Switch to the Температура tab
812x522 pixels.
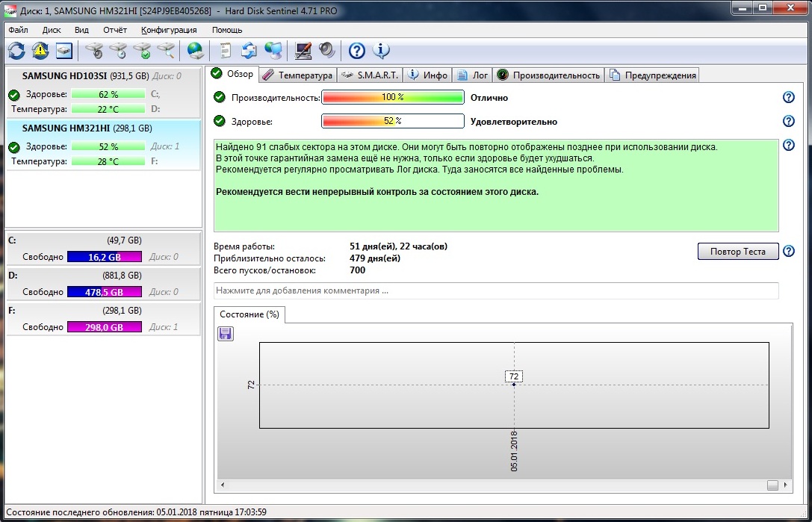pyautogui.click(x=298, y=75)
